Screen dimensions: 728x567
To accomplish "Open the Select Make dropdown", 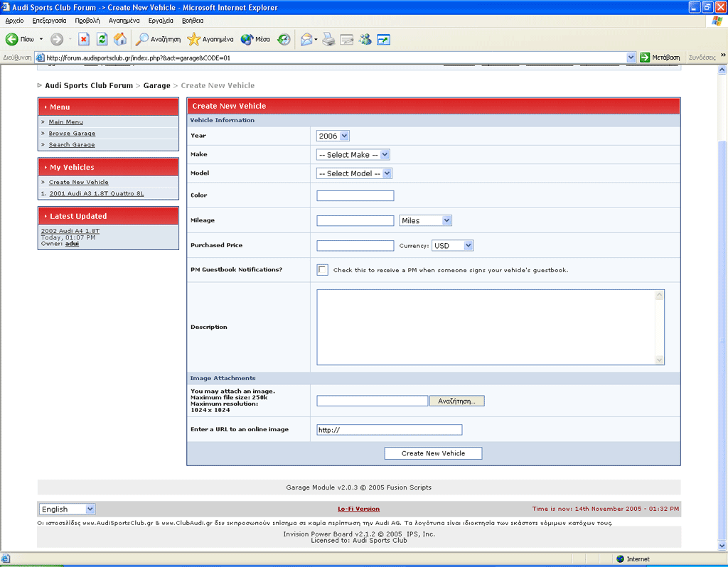I will point(353,154).
